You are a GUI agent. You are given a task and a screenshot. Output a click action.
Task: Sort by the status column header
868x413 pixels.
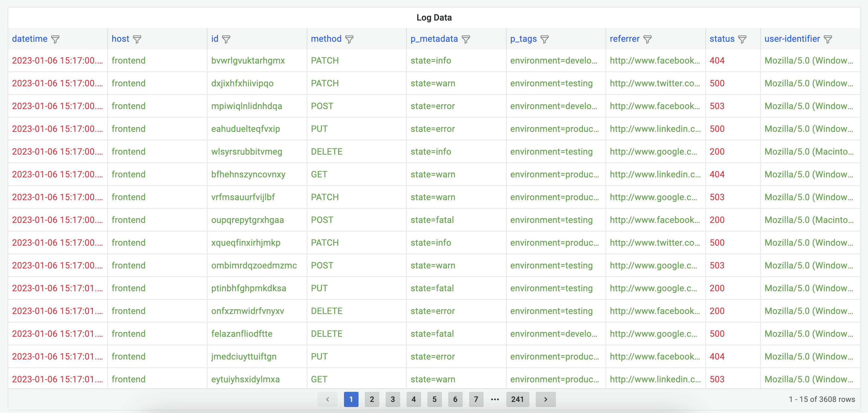(x=722, y=39)
